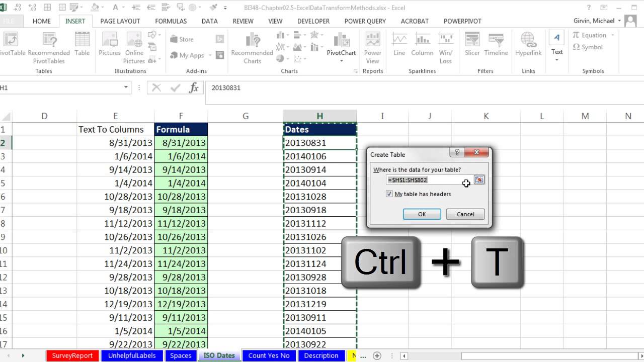This screenshot has height=362, width=644.
Task: Open the POWERPIVOT tab
Action: click(x=462, y=21)
